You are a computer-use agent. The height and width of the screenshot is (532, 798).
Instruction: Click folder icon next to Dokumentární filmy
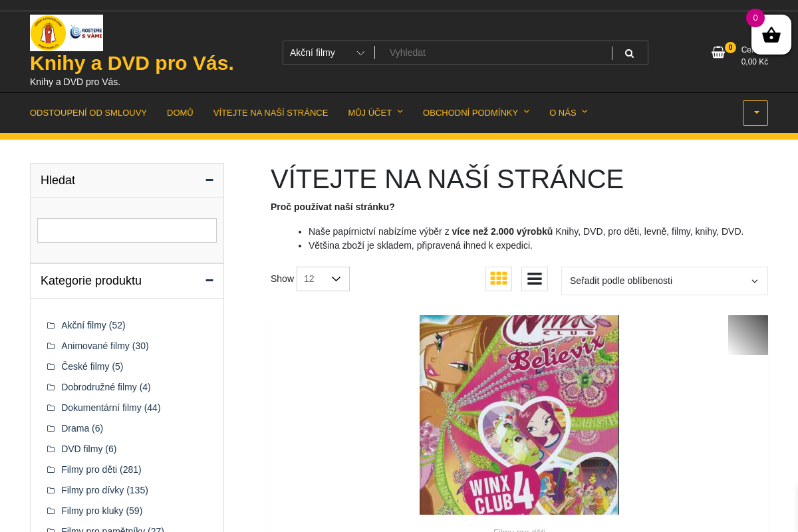[x=51, y=408]
